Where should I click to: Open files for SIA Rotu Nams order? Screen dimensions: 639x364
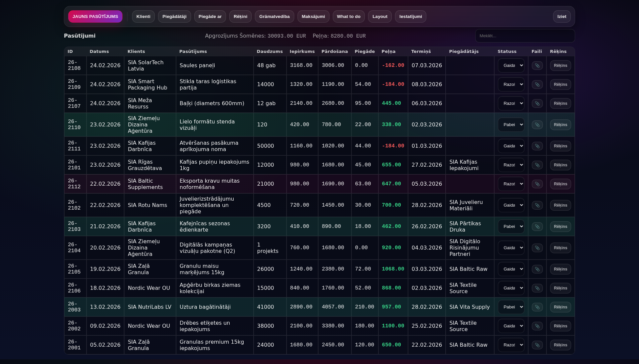[x=537, y=205]
